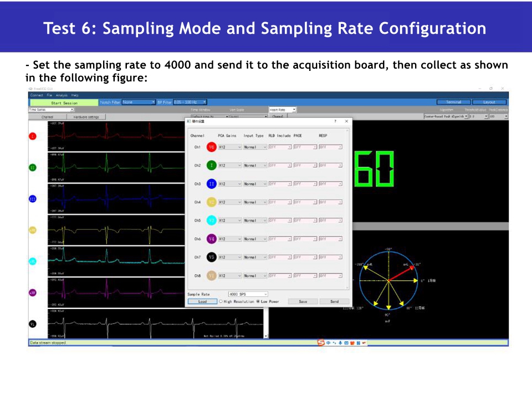The height and width of the screenshot is (401, 532).
Task: Click the Load button in dialog
Action: click(202, 302)
